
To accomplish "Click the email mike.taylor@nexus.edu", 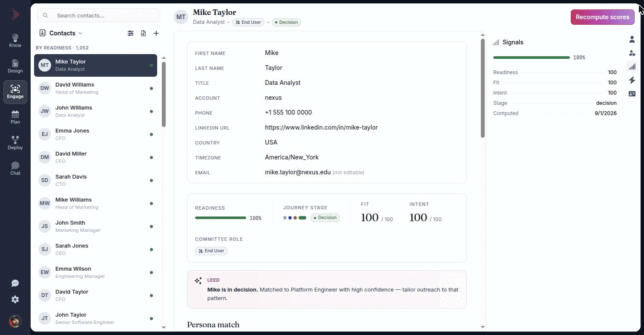I will pos(298,172).
